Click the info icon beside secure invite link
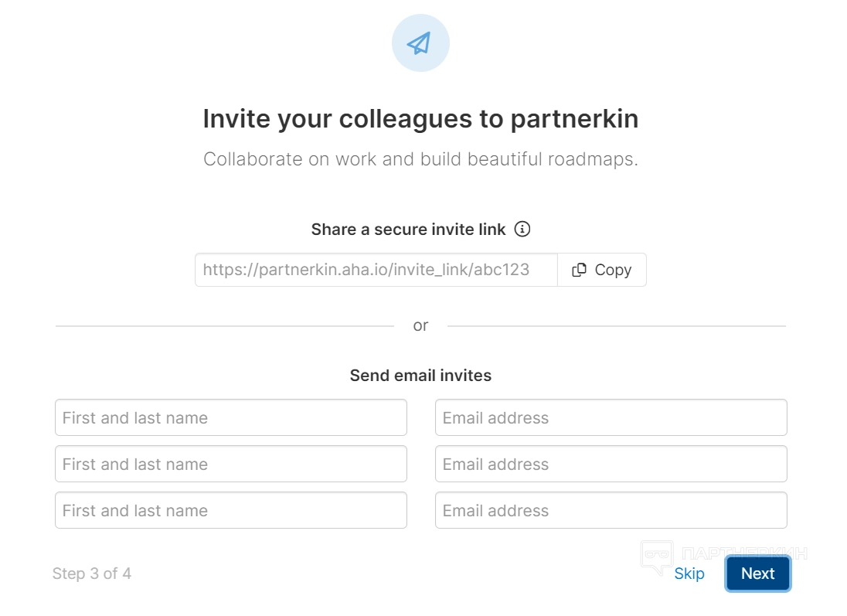This screenshot has width=847, height=616. [523, 229]
